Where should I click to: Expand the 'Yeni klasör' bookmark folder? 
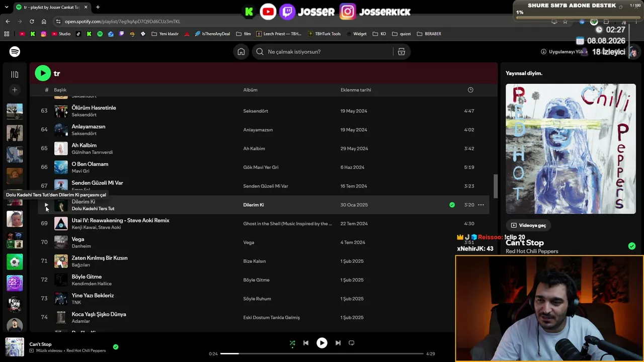165,34
